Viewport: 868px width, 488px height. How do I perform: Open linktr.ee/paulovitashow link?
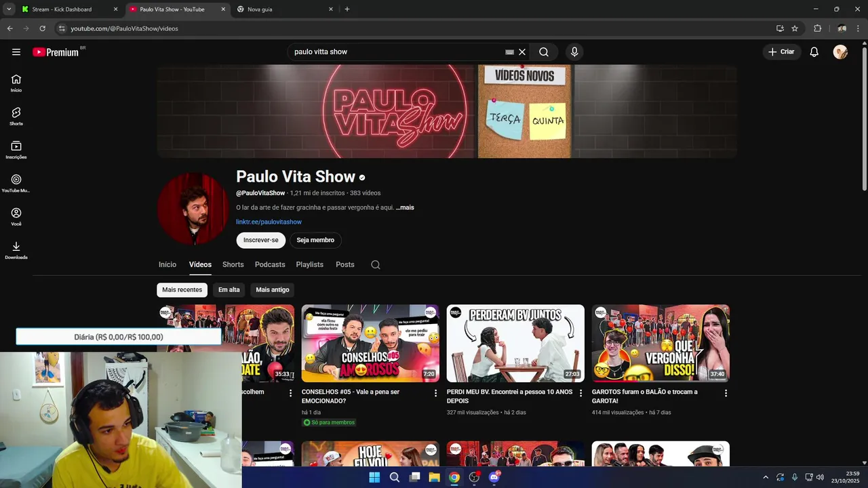tap(269, 222)
